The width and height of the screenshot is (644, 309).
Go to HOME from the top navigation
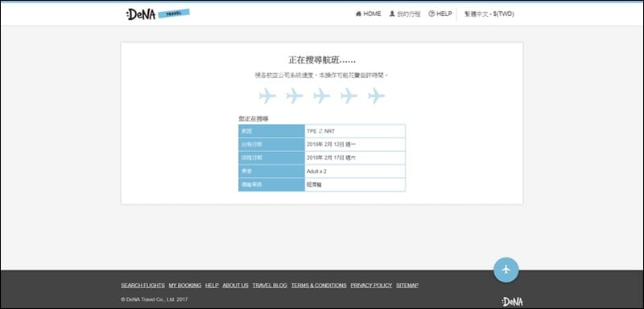pos(369,14)
